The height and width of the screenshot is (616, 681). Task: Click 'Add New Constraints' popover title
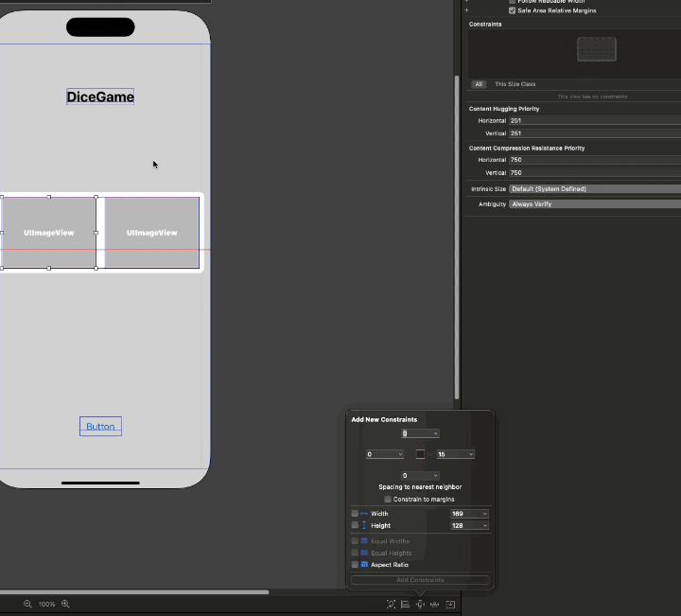384,419
